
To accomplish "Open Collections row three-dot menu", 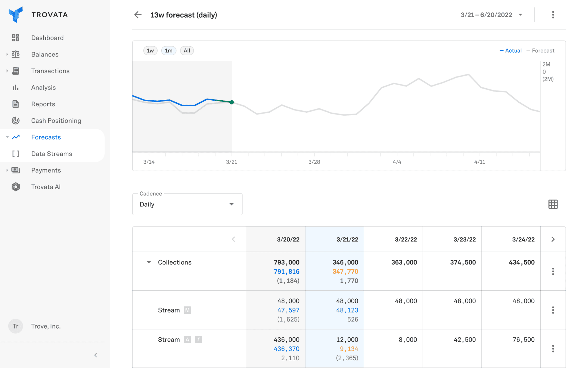I will [553, 271].
